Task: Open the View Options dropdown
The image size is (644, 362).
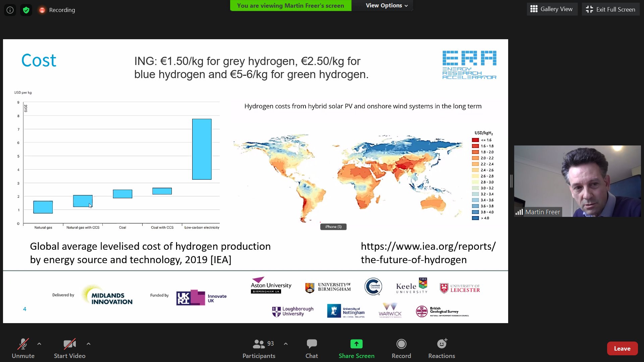Action: pyautogui.click(x=387, y=5)
